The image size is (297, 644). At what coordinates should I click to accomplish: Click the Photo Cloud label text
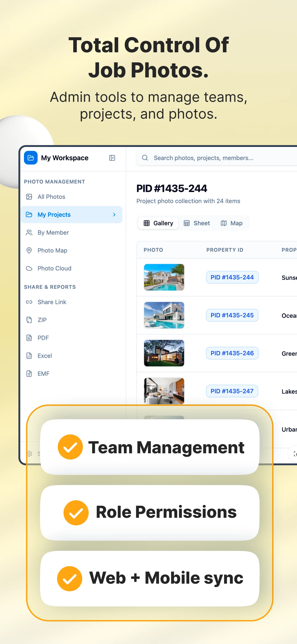(x=55, y=268)
